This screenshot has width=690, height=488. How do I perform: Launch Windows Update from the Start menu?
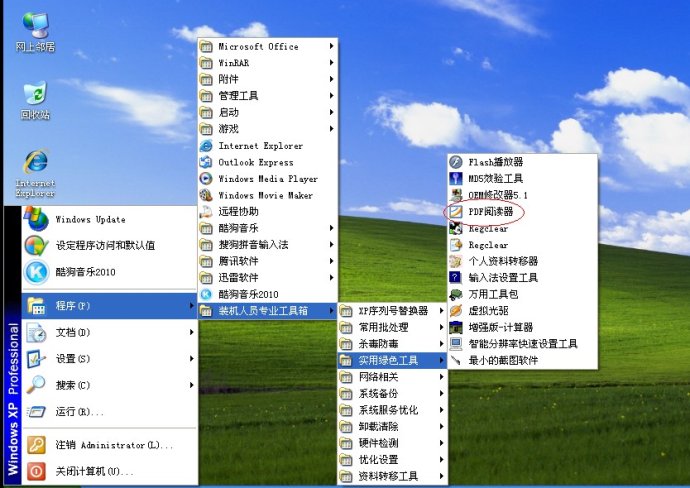(109, 219)
